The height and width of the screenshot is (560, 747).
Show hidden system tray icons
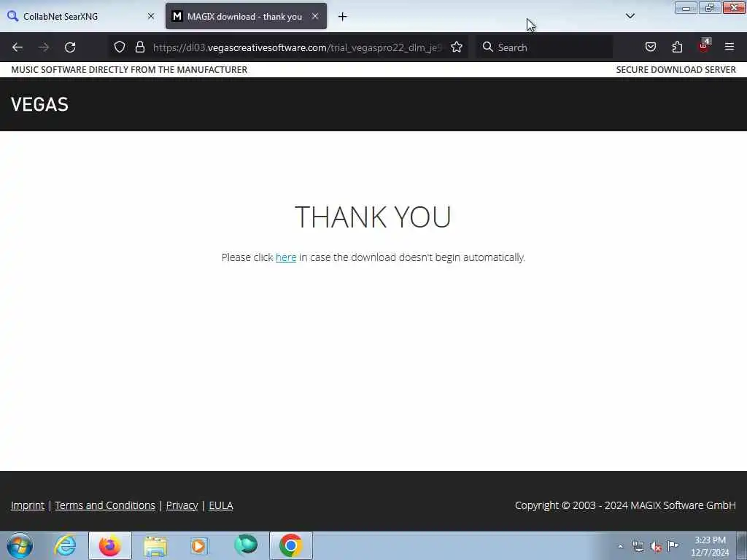click(620, 547)
